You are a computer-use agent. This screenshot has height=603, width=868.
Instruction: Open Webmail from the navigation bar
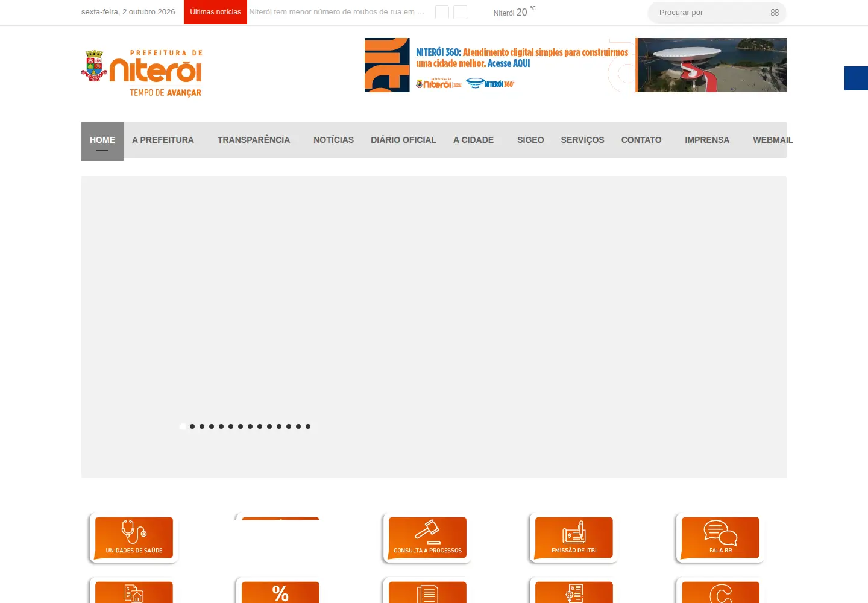click(x=773, y=140)
